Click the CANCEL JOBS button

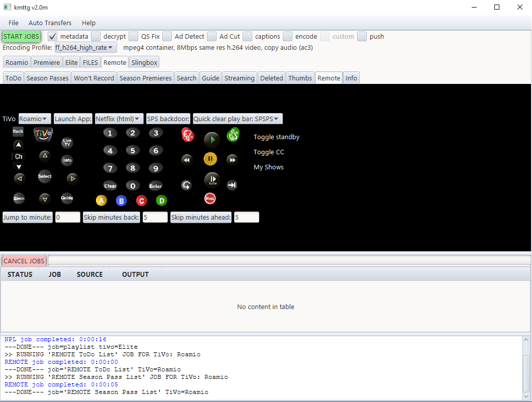pos(24,261)
